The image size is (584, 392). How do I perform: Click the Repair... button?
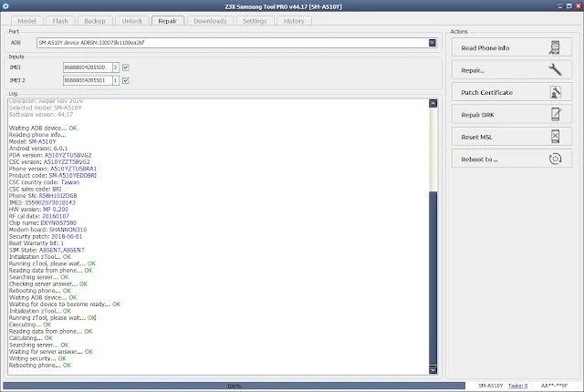(x=512, y=70)
